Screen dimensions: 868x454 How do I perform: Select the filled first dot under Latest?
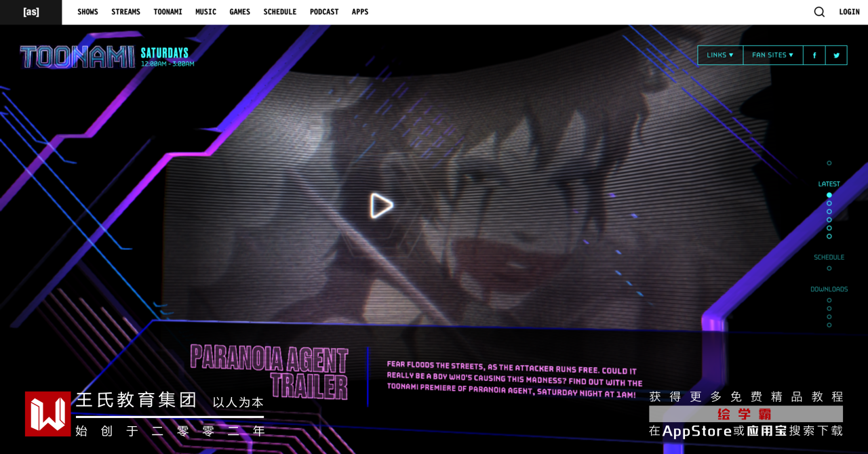coord(829,195)
